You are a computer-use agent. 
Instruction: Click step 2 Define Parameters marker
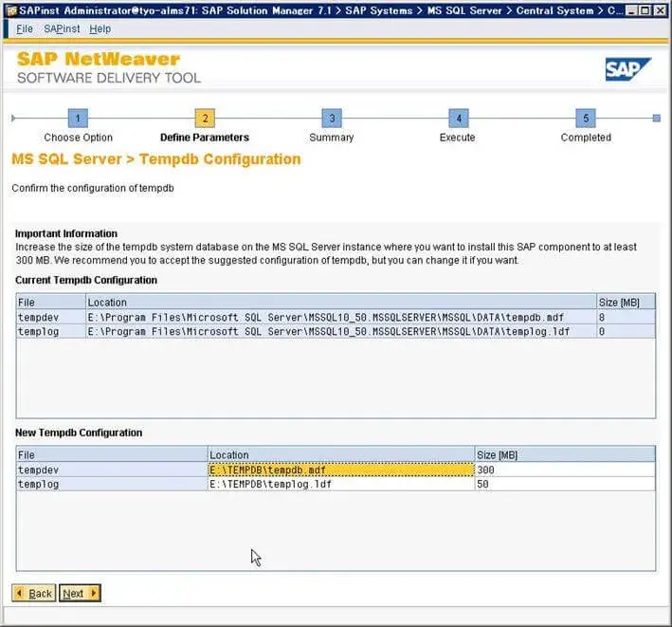coord(205,118)
